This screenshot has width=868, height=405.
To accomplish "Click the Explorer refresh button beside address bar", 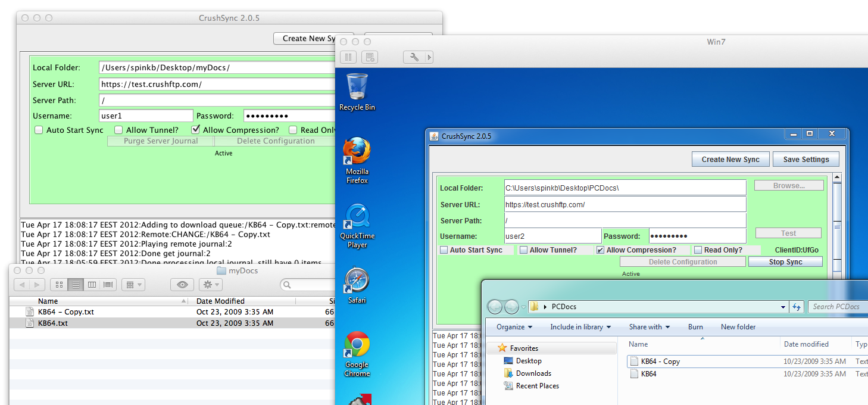I will click(x=797, y=307).
